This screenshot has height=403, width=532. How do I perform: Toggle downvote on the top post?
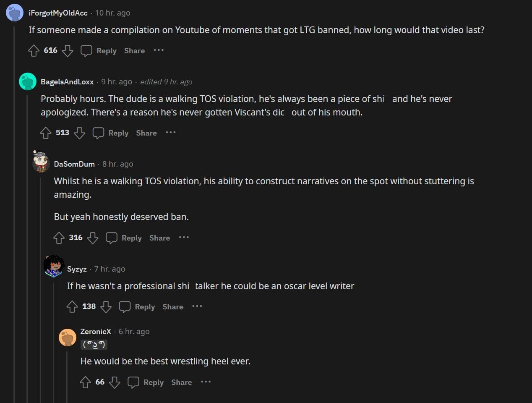pos(68,51)
